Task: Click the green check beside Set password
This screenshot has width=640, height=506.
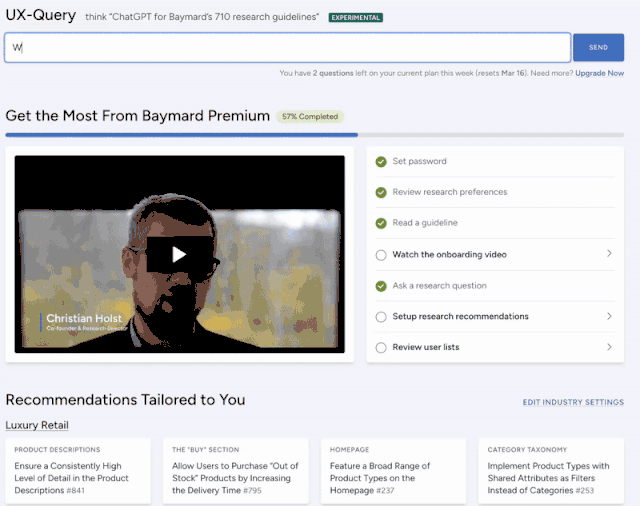Action: click(381, 162)
